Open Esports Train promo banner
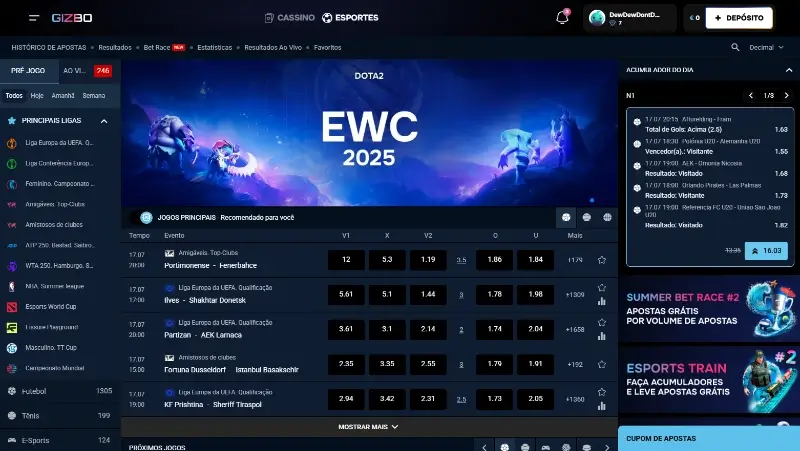Viewport: 800px width, 451px height. click(709, 380)
